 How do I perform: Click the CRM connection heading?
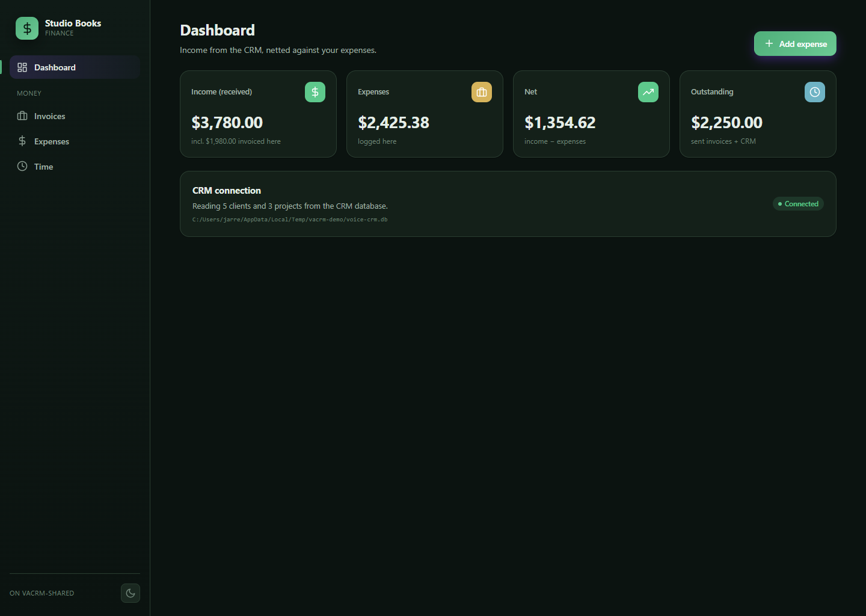coord(227,191)
